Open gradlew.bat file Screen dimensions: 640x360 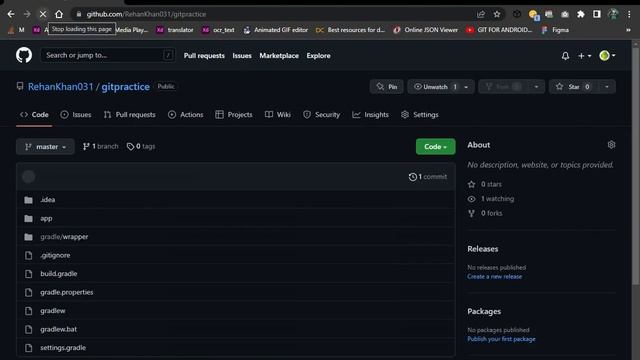coord(58,329)
